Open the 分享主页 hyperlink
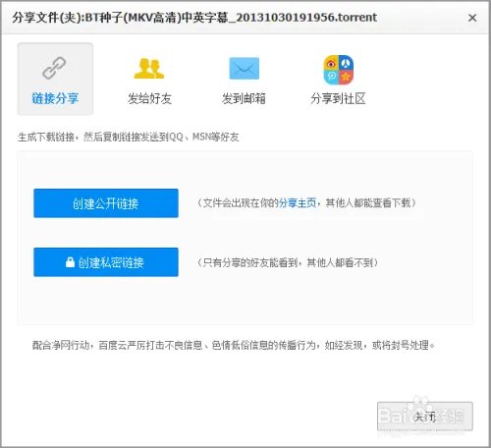491x448 pixels. click(298, 203)
